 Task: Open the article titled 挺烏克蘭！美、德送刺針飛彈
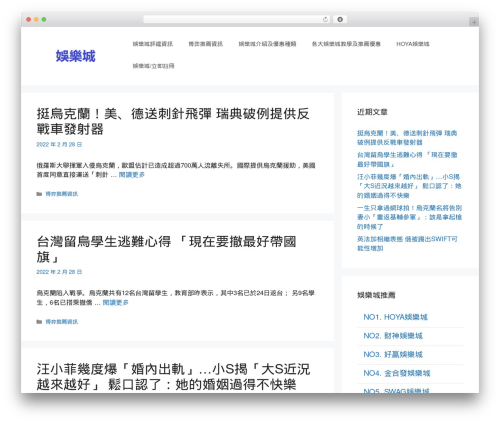tap(173, 121)
